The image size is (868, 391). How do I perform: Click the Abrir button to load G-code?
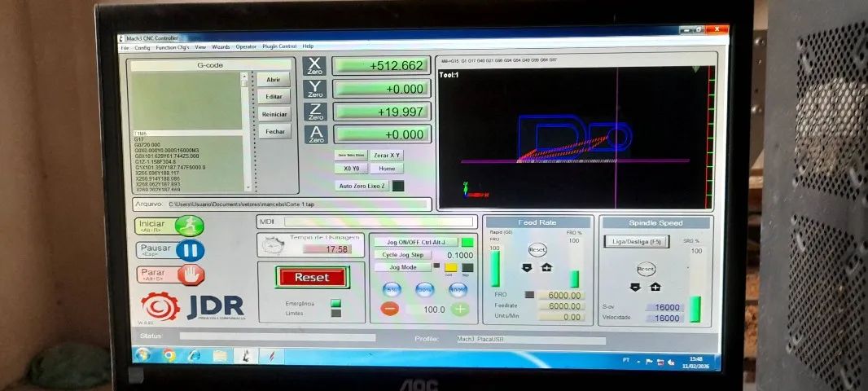click(274, 80)
